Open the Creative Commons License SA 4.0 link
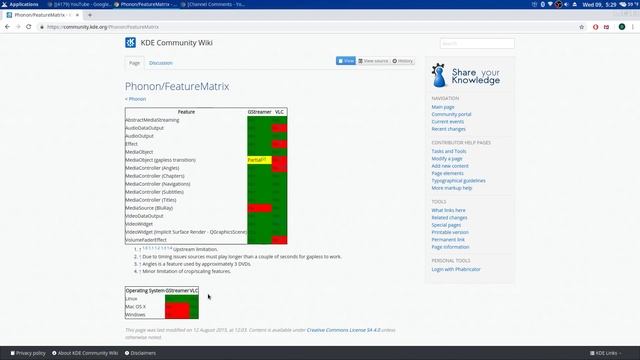 (343, 330)
